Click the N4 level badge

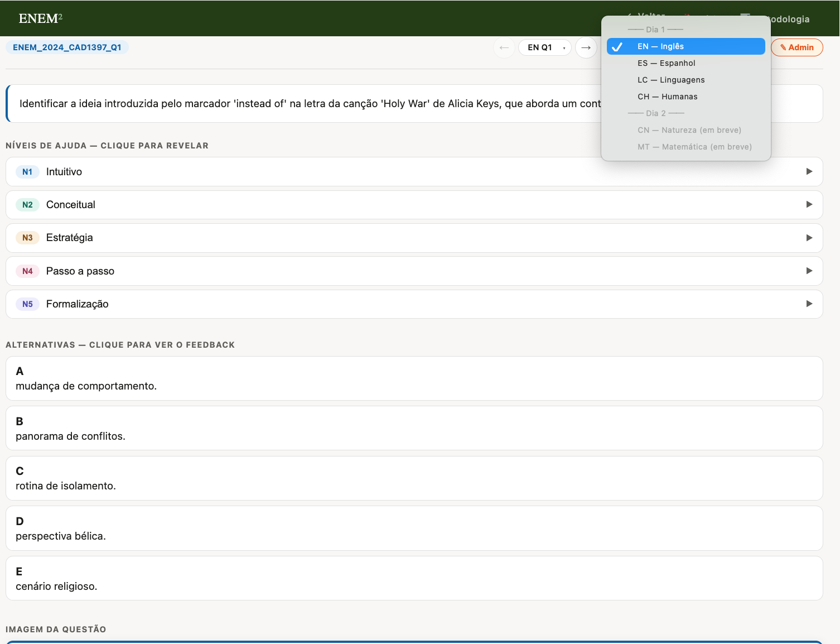27,271
